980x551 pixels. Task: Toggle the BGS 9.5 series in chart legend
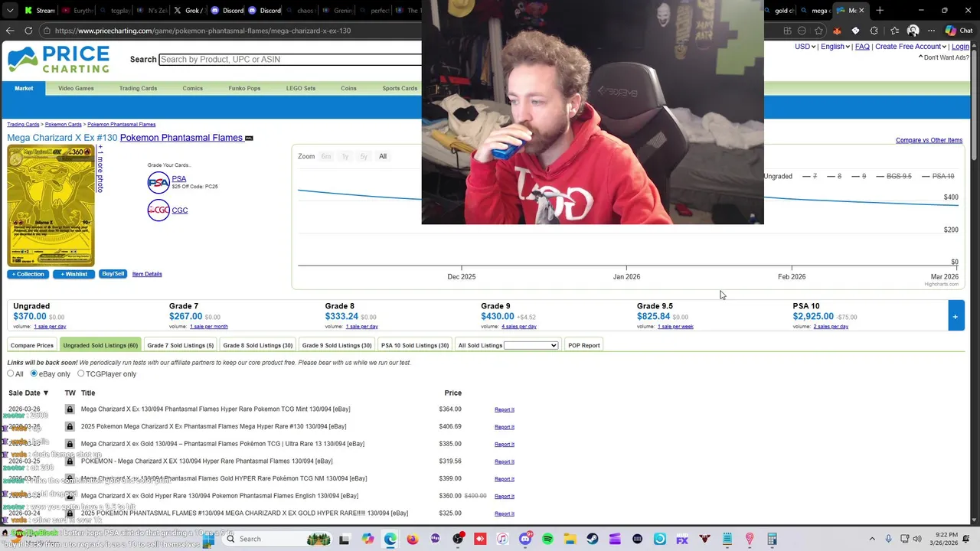pos(893,176)
